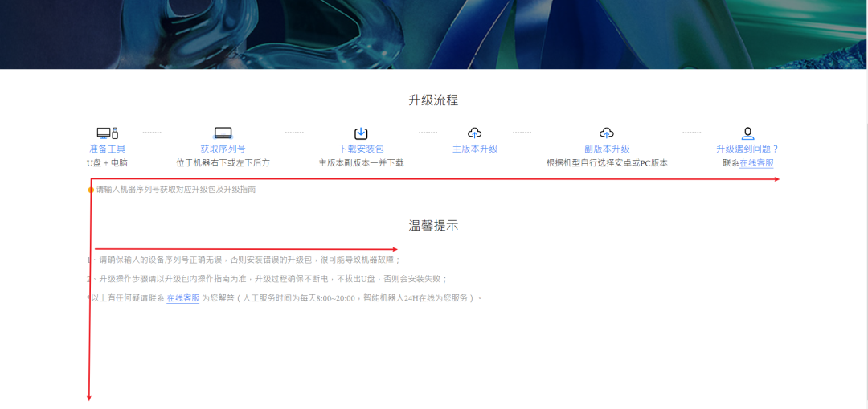Click the monitor and USB drive icon

click(x=108, y=133)
